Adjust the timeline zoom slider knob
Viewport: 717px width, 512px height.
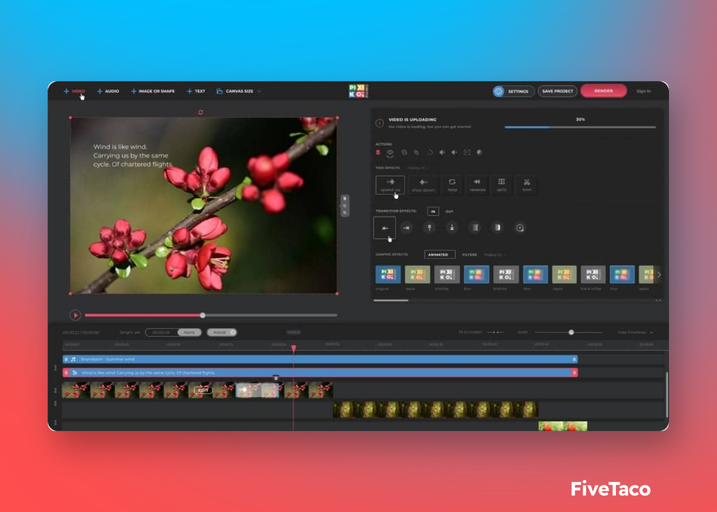(571, 332)
